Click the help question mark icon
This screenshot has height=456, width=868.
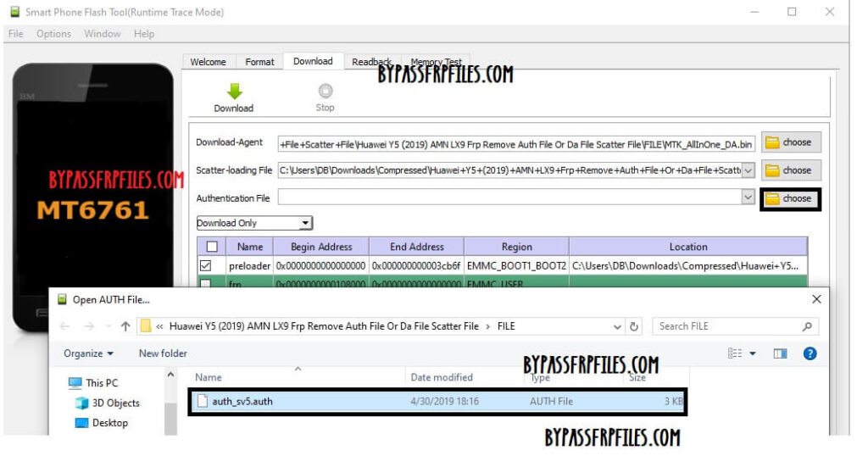(810, 353)
